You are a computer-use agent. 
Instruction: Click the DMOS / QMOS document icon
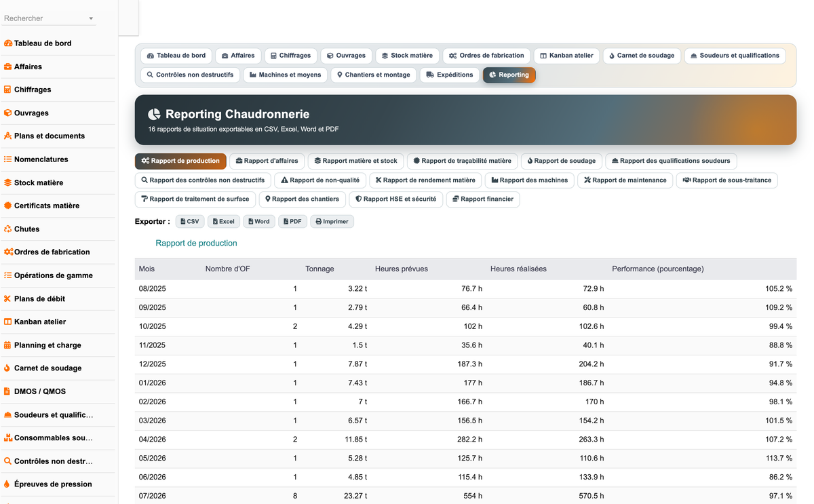click(7, 391)
